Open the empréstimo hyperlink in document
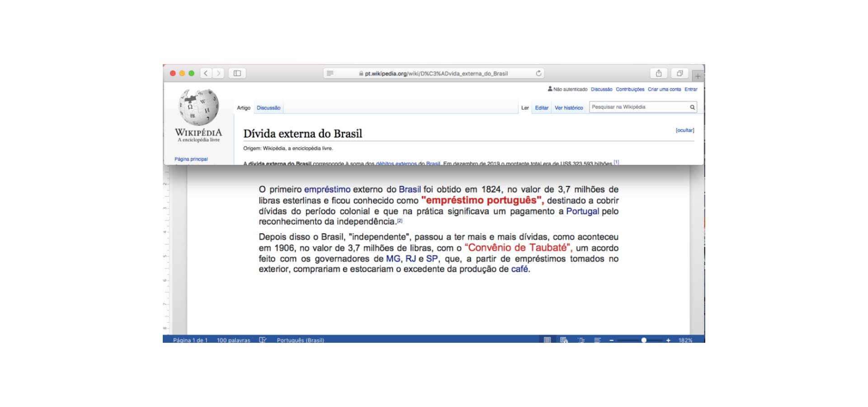This screenshot has height=407, width=868. pyautogui.click(x=327, y=189)
